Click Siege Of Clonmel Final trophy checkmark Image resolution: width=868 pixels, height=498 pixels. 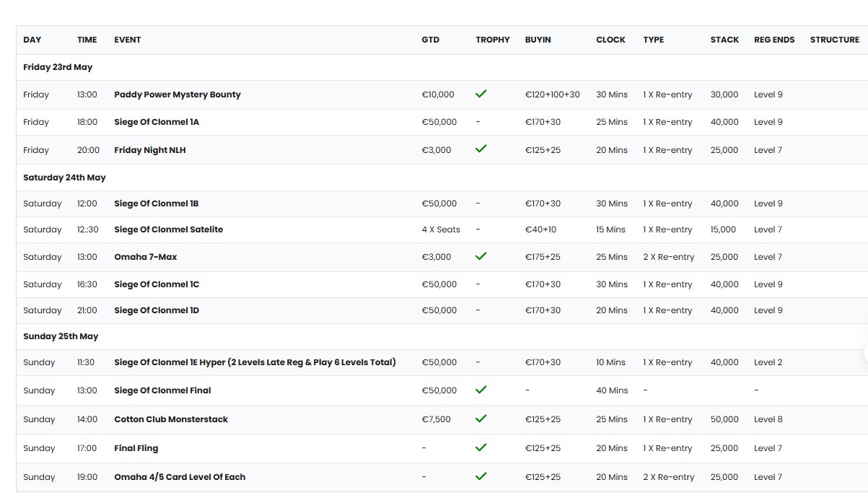coord(481,390)
